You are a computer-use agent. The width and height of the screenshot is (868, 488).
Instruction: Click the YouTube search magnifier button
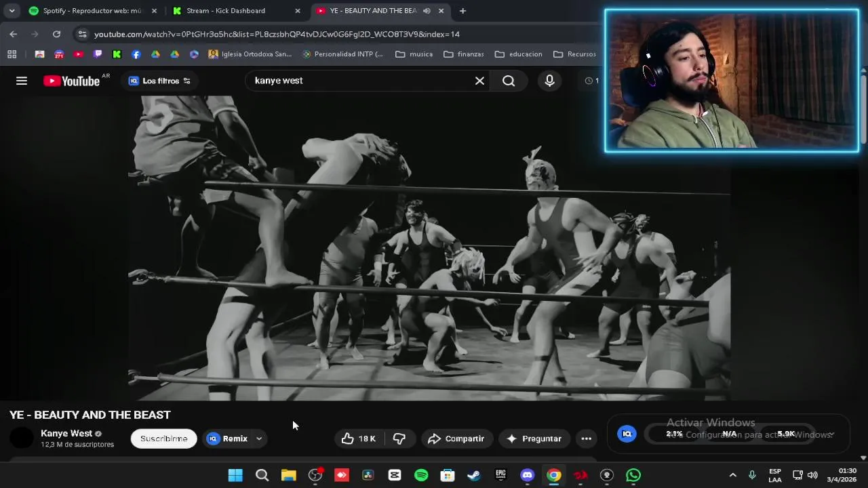tap(509, 81)
